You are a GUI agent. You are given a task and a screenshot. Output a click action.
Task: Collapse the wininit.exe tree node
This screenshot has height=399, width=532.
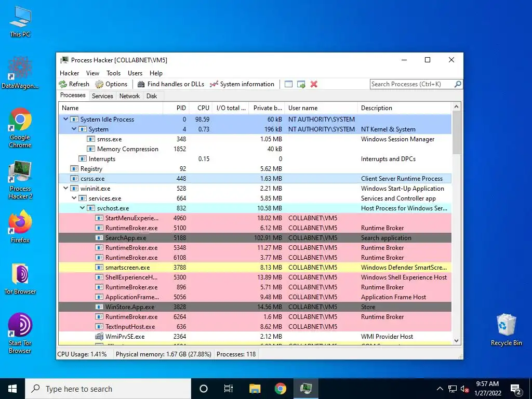pyautogui.click(x=66, y=188)
